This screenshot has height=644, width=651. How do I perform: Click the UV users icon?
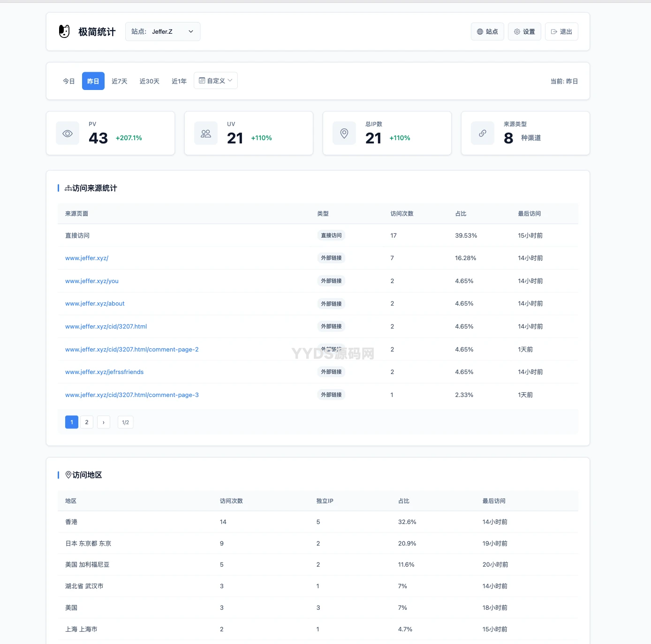(x=206, y=134)
